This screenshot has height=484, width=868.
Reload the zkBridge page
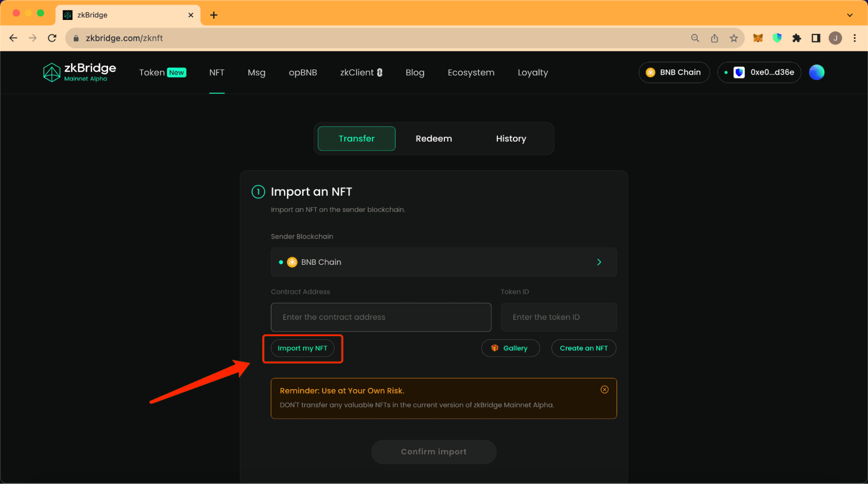(52, 38)
